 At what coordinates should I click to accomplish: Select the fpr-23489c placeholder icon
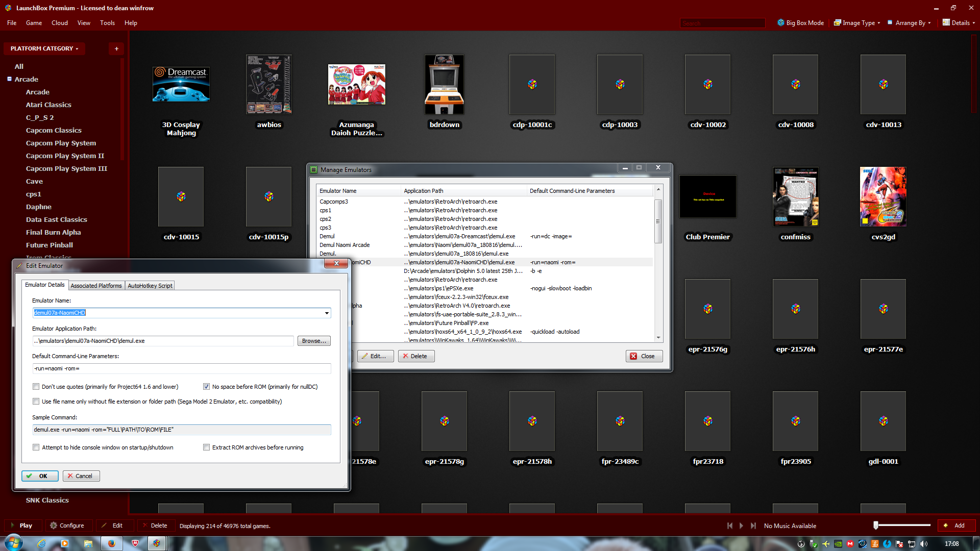coord(620,421)
